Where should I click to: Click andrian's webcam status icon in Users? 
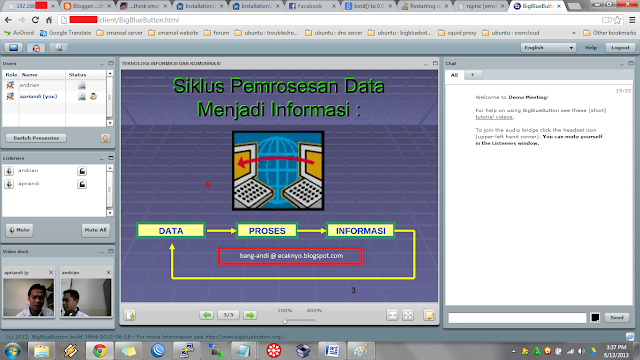pyautogui.click(x=82, y=85)
